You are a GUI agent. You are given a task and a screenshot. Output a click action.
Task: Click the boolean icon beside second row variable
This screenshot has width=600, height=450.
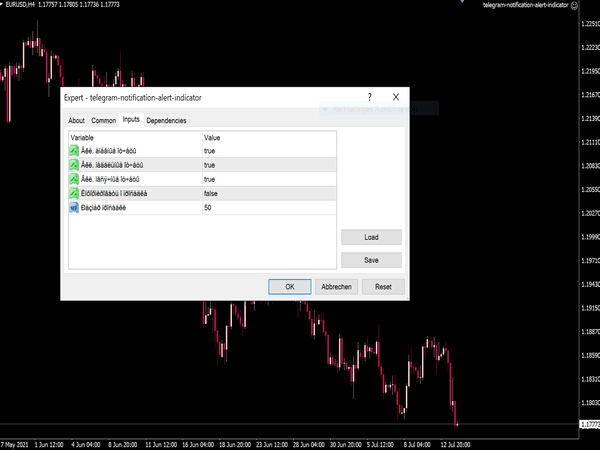tap(74, 165)
